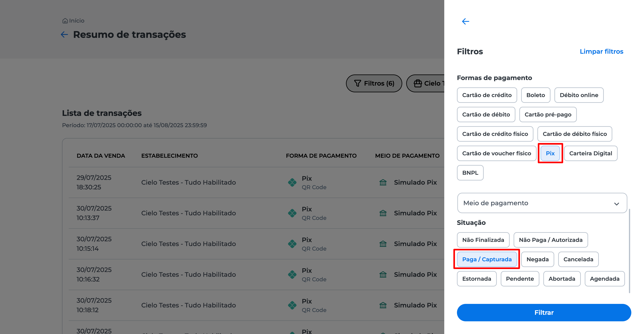Viewport: 644px width, 334px height.
Task: Click the funnel icon in Filtros (6)
Action: pyautogui.click(x=357, y=83)
